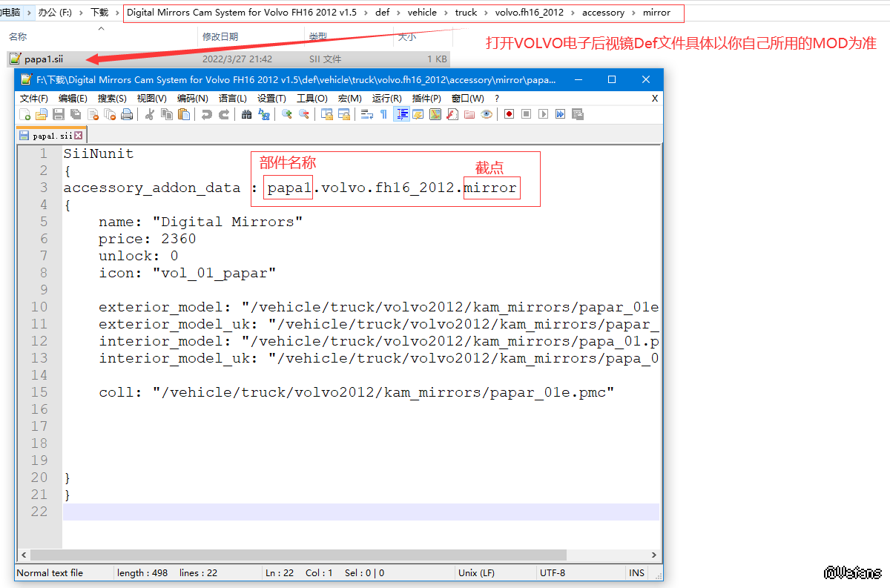Open the Replace dialog icon
The height and width of the screenshot is (588, 890).
coord(263,114)
